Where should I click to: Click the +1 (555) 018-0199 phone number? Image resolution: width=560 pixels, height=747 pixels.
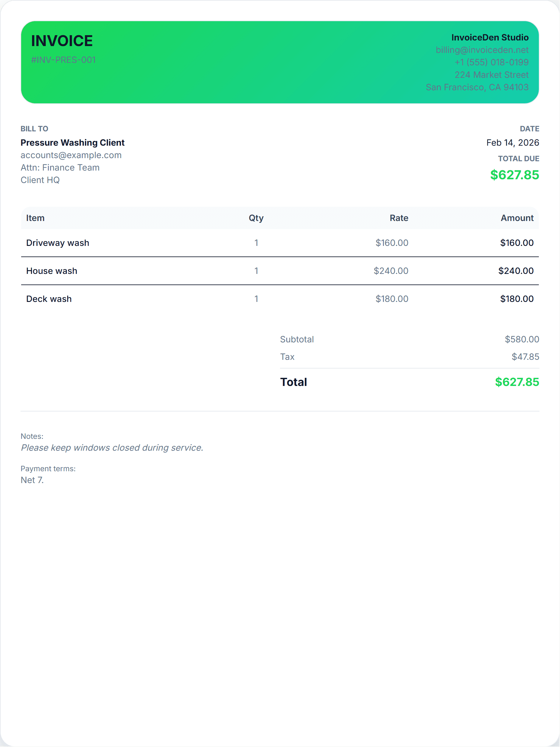[x=491, y=63]
